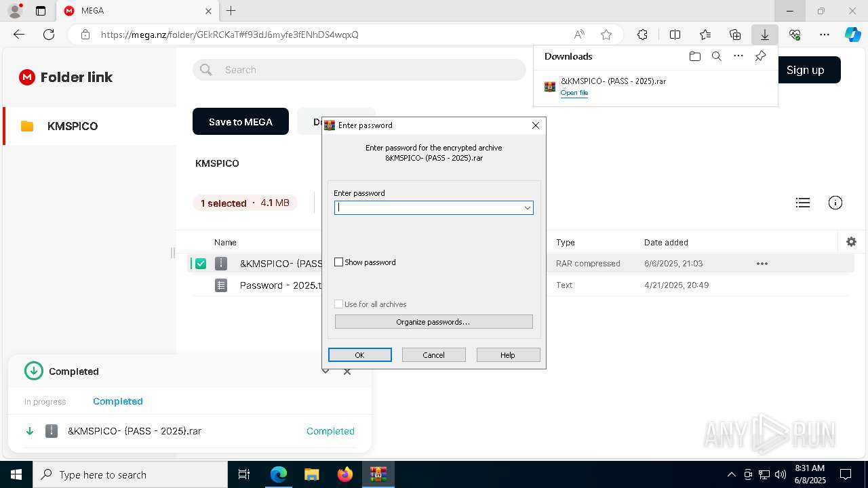
Task: Open the Windows notification center
Action: [x=846, y=474]
